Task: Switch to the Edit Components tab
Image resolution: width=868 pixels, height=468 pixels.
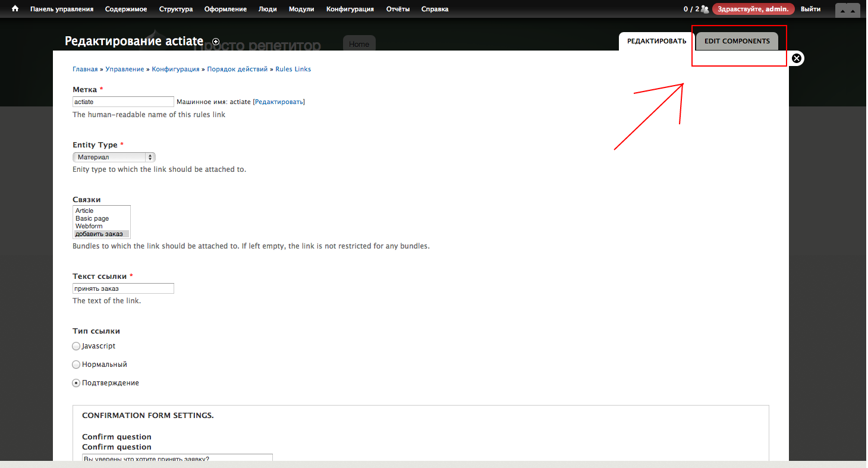Action: (737, 41)
